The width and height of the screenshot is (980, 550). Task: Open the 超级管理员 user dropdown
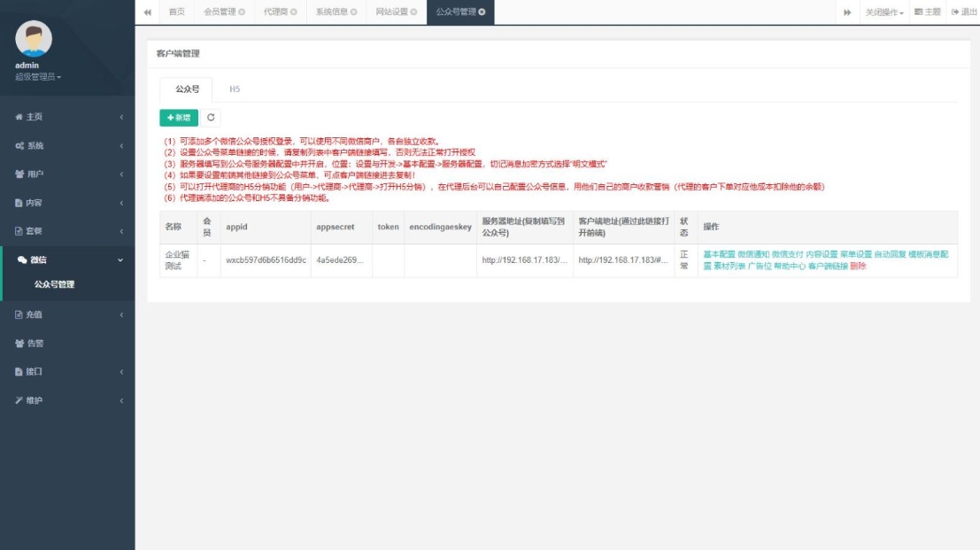[37, 77]
